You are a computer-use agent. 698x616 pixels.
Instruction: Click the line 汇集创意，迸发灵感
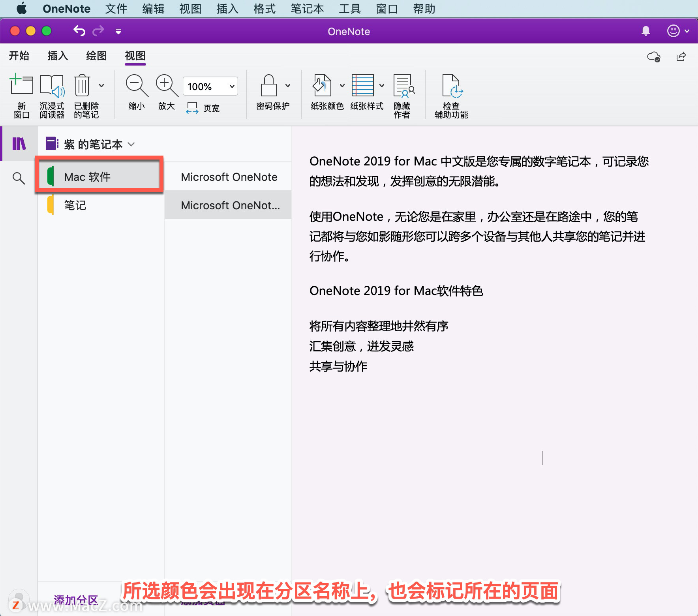pyautogui.click(x=361, y=346)
